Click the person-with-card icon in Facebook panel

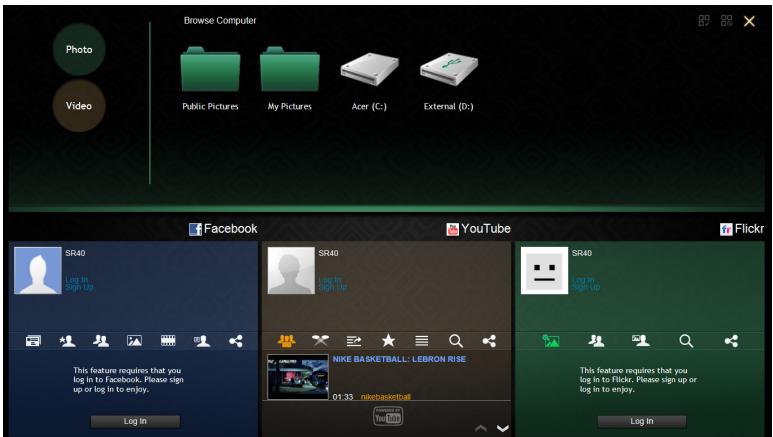pos(202,341)
